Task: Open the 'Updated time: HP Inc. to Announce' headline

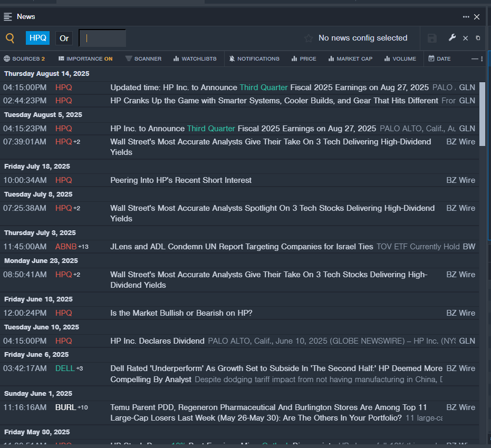Action: (269, 87)
